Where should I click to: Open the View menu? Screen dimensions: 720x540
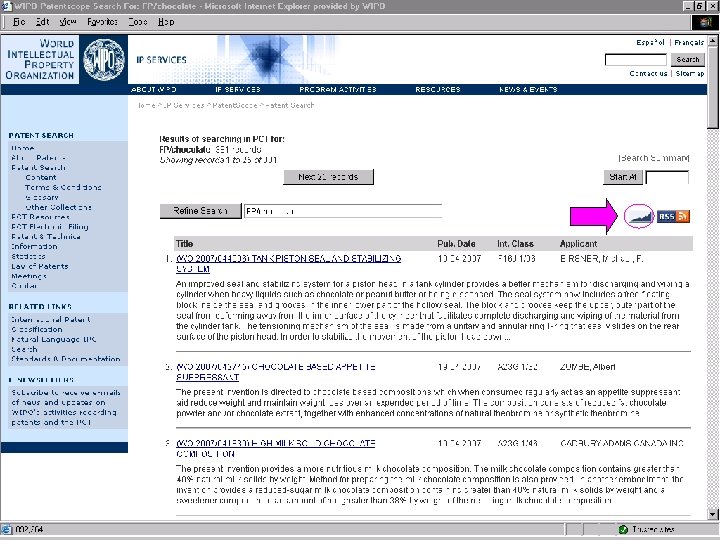click(68, 22)
